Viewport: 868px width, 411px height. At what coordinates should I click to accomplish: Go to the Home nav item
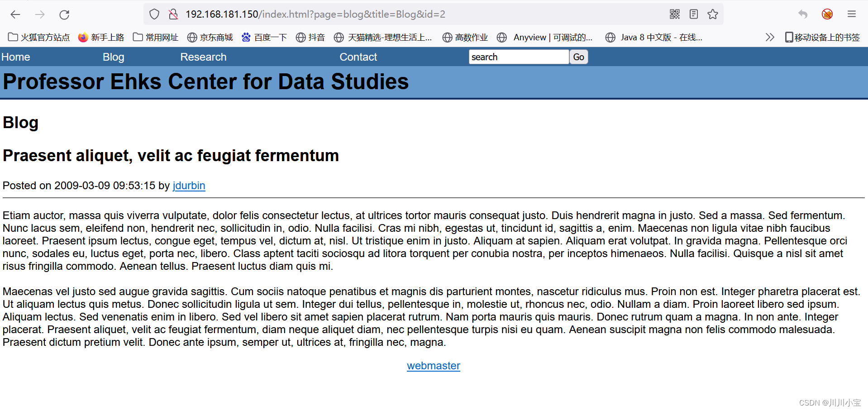coord(15,57)
